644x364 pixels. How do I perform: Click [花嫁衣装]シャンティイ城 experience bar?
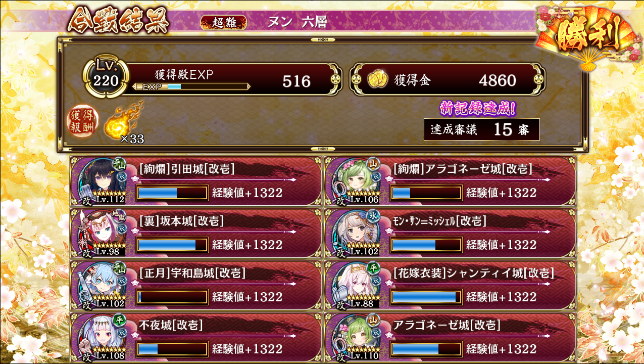[x=426, y=297]
